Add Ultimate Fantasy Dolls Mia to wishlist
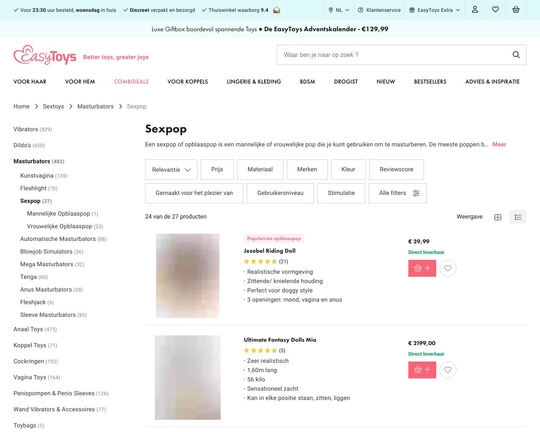 [448, 370]
